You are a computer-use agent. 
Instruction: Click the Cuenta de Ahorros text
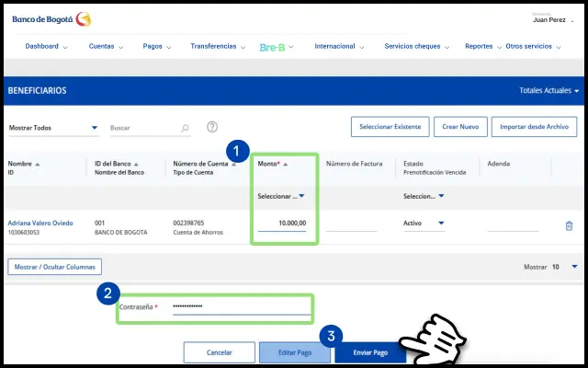pyautogui.click(x=198, y=233)
